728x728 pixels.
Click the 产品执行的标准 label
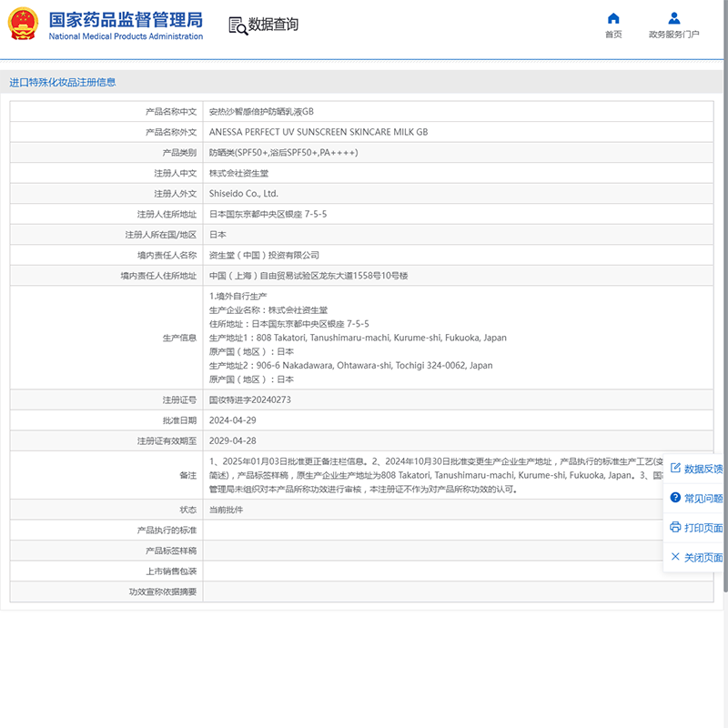(x=167, y=531)
